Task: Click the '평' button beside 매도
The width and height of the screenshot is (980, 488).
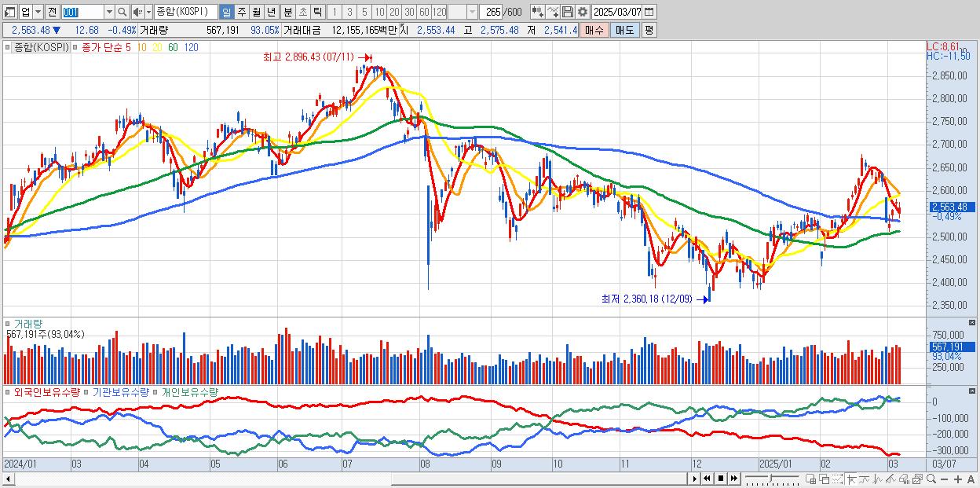Action: click(649, 30)
